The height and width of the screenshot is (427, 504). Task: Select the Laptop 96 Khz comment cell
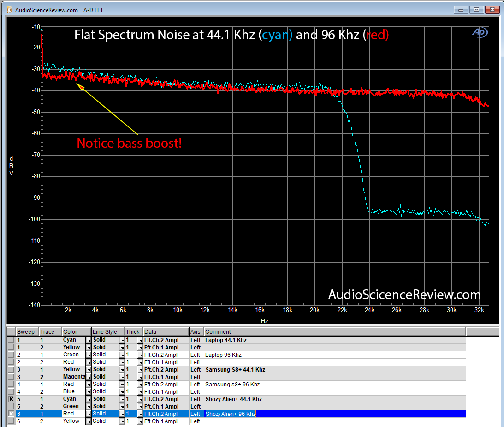coord(335,355)
